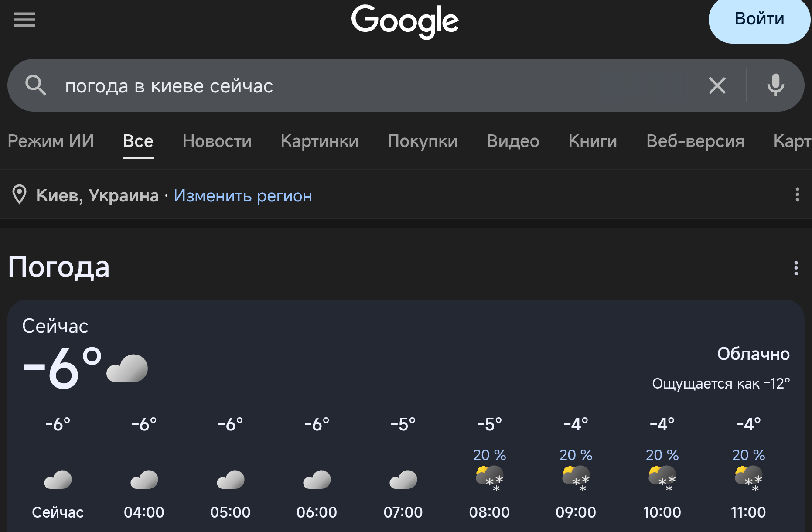Click the current cloudy weather icon
The image size is (812, 532).
pos(127,369)
